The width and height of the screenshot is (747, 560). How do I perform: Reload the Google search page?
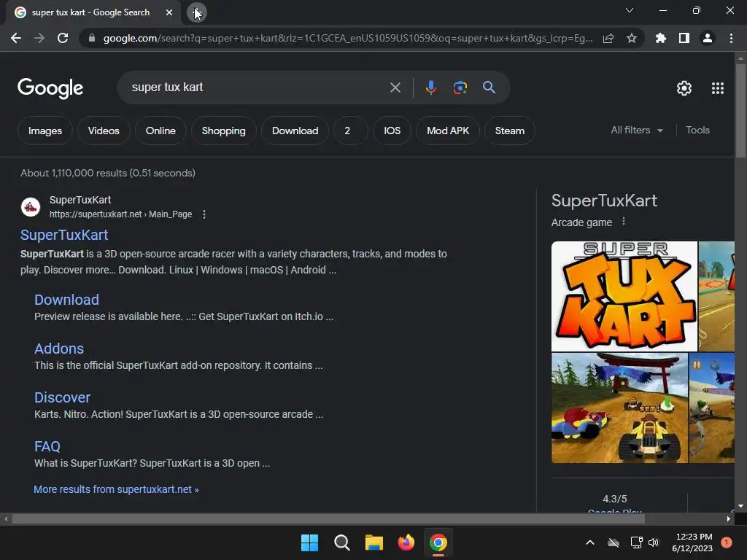click(63, 38)
